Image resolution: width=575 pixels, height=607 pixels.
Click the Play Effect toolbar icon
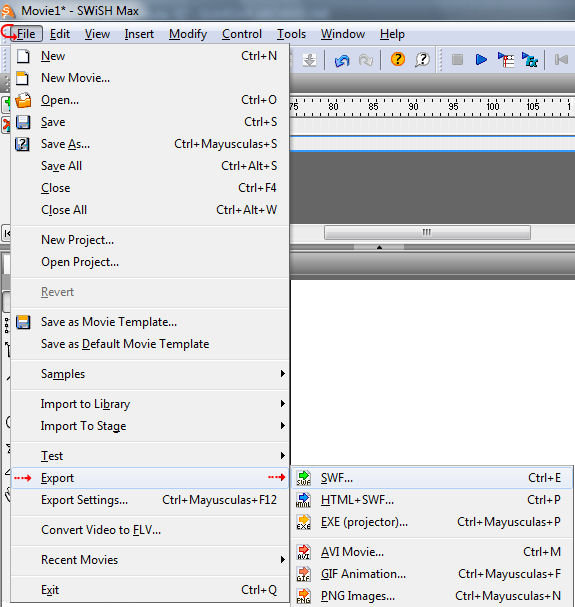530,60
